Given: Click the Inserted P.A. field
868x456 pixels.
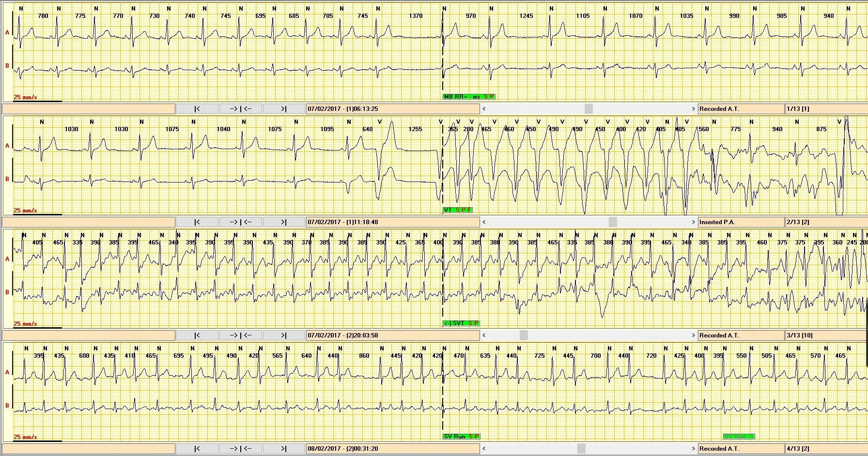Looking at the screenshot, I should coord(740,222).
